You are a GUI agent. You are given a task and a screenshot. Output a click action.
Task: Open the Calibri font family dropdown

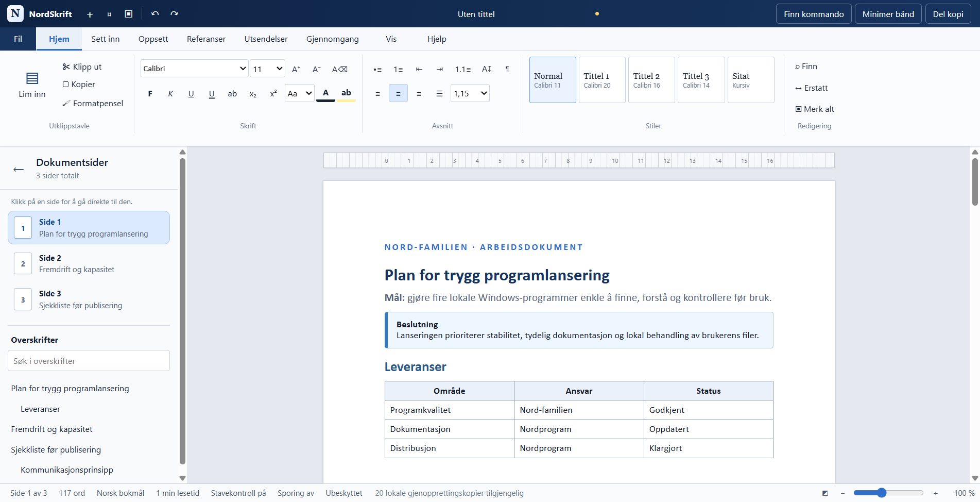point(195,69)
